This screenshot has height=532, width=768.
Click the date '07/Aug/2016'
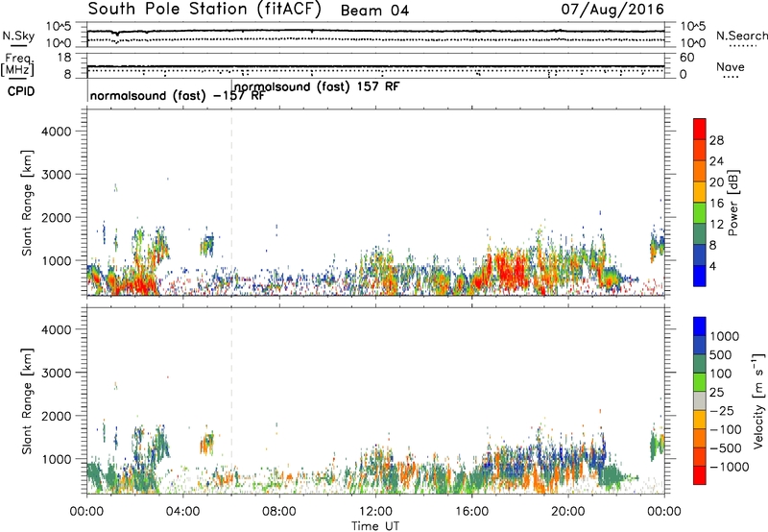tap(612, 10)
